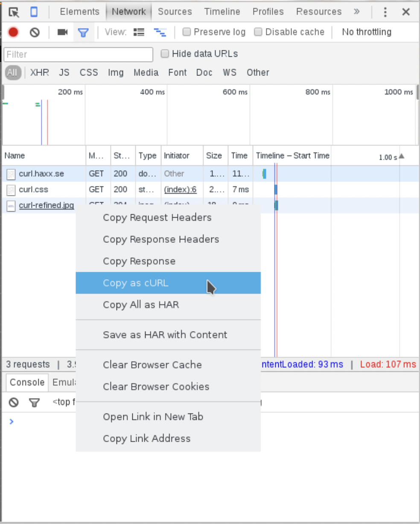Check the Disable cache checkbox
This screenshot has height=524, width=420.
pos(258,32)
